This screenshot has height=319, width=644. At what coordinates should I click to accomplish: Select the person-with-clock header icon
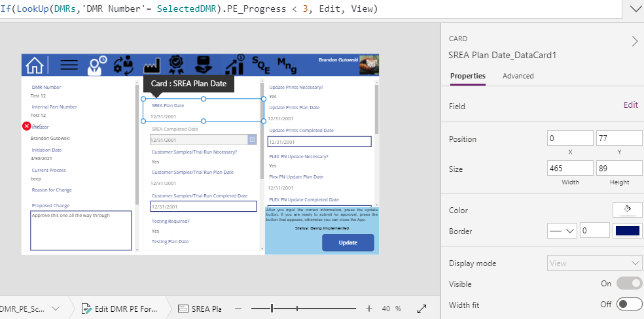pos(97,65)
